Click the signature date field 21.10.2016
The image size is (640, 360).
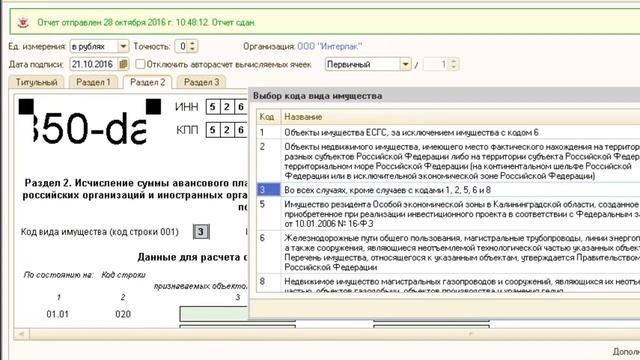click(95, 64)
